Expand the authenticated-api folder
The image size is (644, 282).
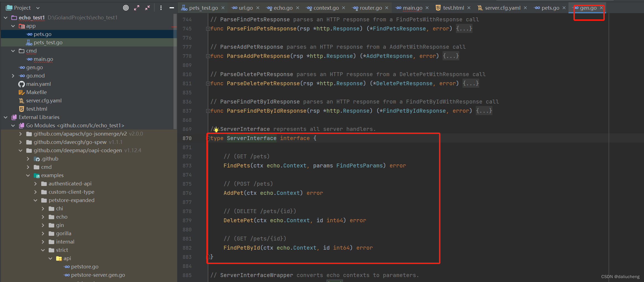[35, 184]
